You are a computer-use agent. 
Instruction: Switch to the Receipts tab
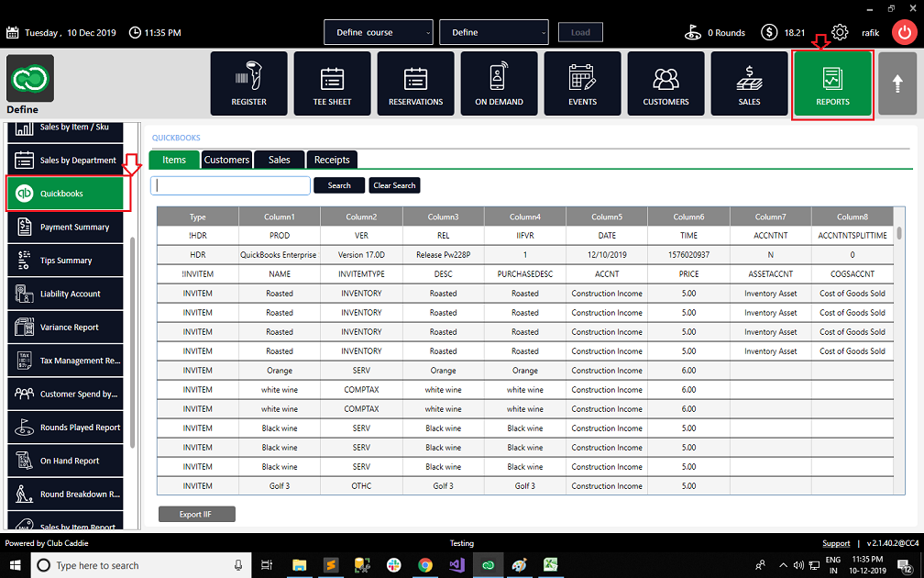(332, 160)
